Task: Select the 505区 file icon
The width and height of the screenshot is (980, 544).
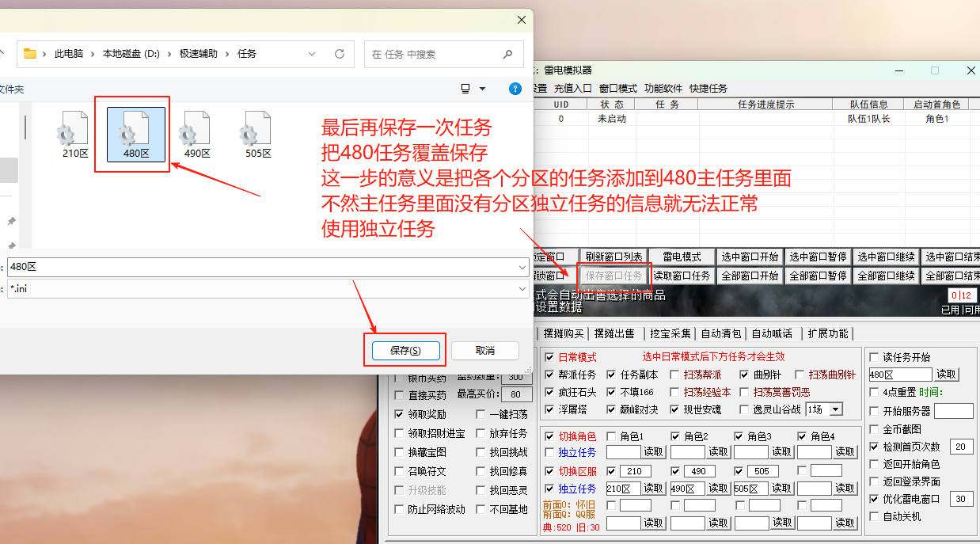Action: [258, 135]
